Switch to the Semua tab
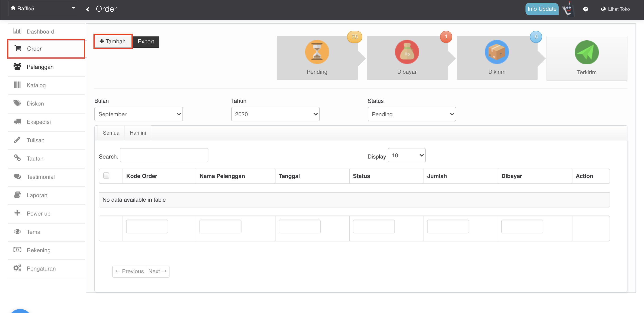 [111, 133]
